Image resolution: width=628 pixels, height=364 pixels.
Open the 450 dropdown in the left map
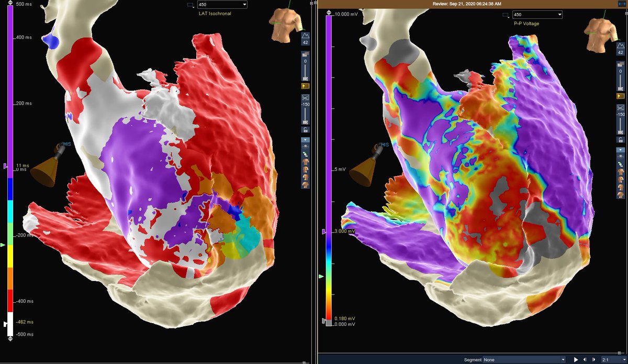tap(222, 5)
